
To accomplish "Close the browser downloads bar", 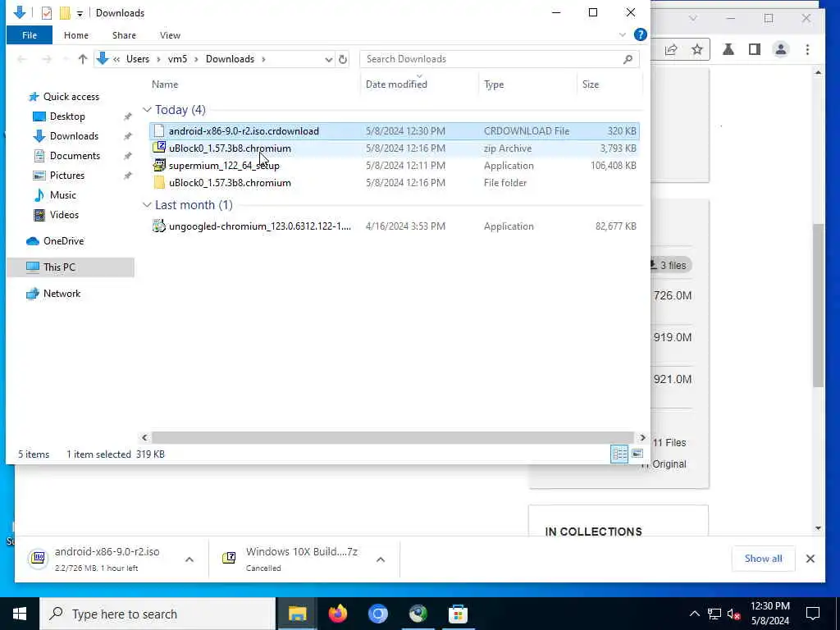I will point(810,559).
